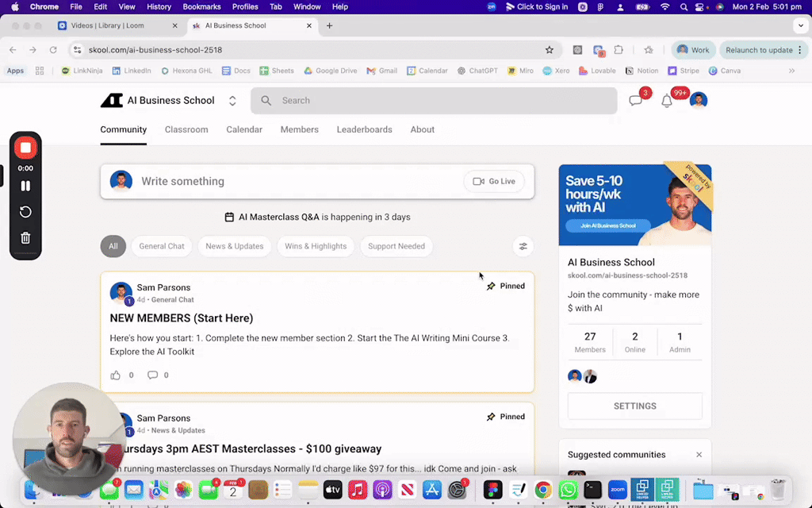
Task: Open the Members tab
Action: pyautogui.click(x=299, y=129)
